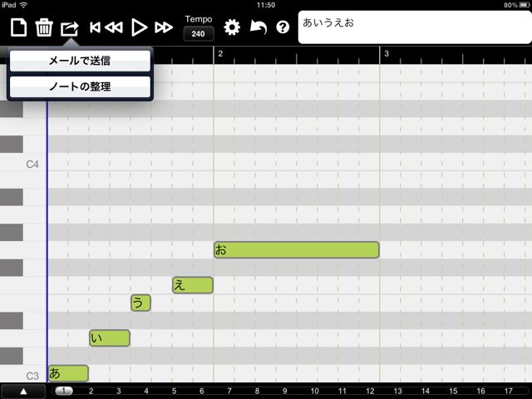Tap bar 2 marker on top ruler
The width and height of the screenshot is (532, 399).
(220, 53)
